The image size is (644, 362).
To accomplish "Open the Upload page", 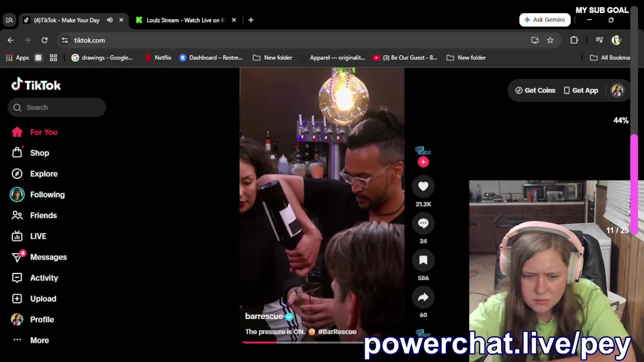I will coord(34,299).
